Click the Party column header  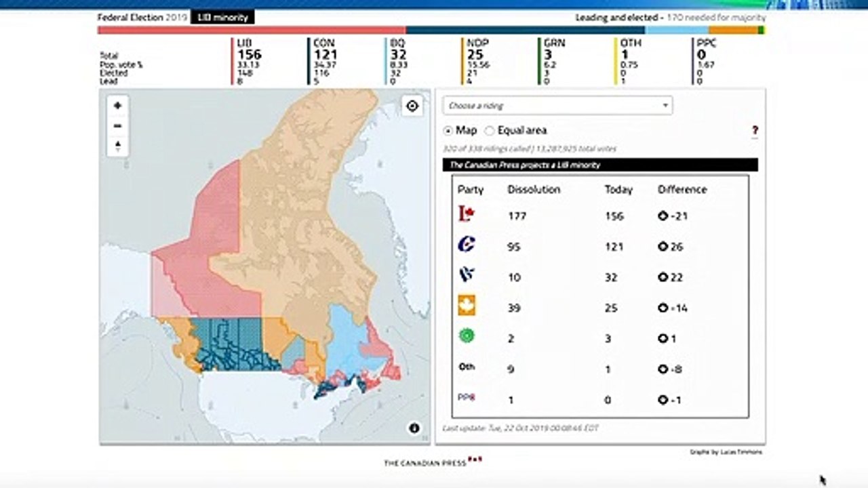point(471,190)
